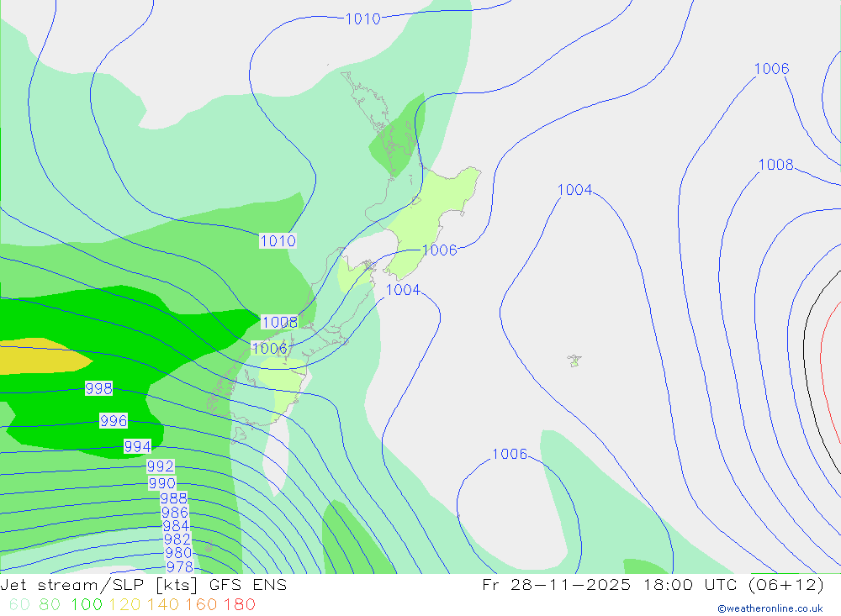This screenshot has width=841, height=616.
Task: Click the 1008 label in the upper right
Action: point(775,164)
